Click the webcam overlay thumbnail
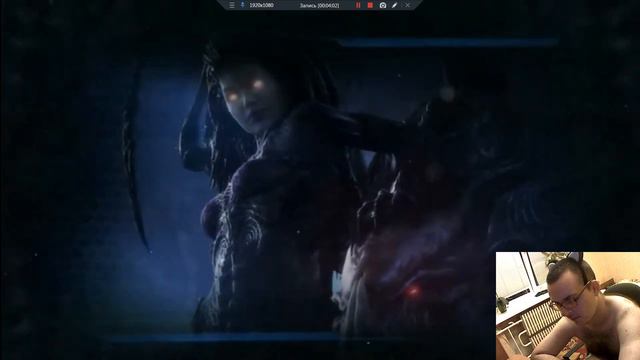 pyautogui.click(x=568, y=306)
